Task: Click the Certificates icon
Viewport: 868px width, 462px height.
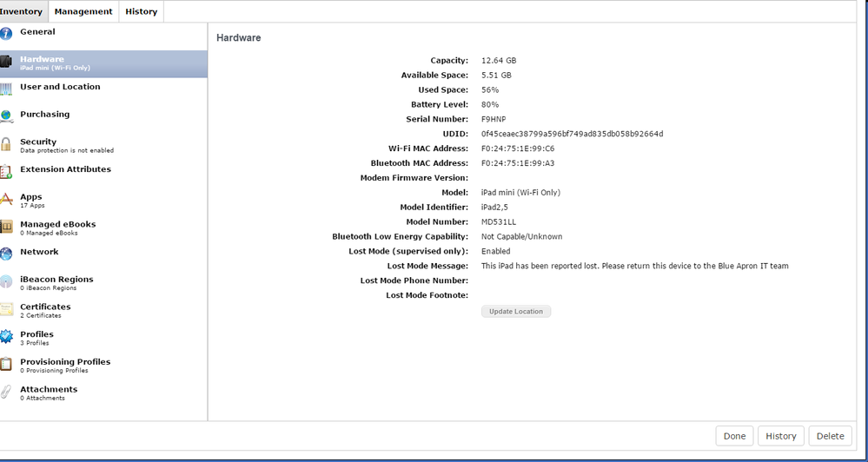Action: [x=5, y=309]
